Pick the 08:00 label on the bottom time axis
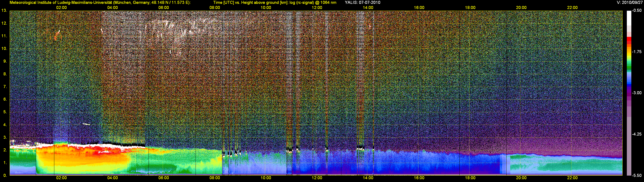Image resolution: width=644 pixels, height=182 pixels. (x=215, y=178)
